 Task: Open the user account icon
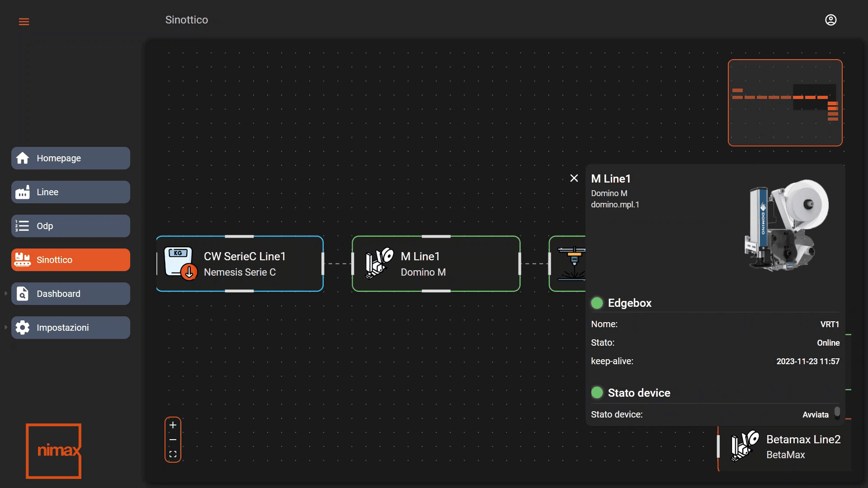pos(830,20)
